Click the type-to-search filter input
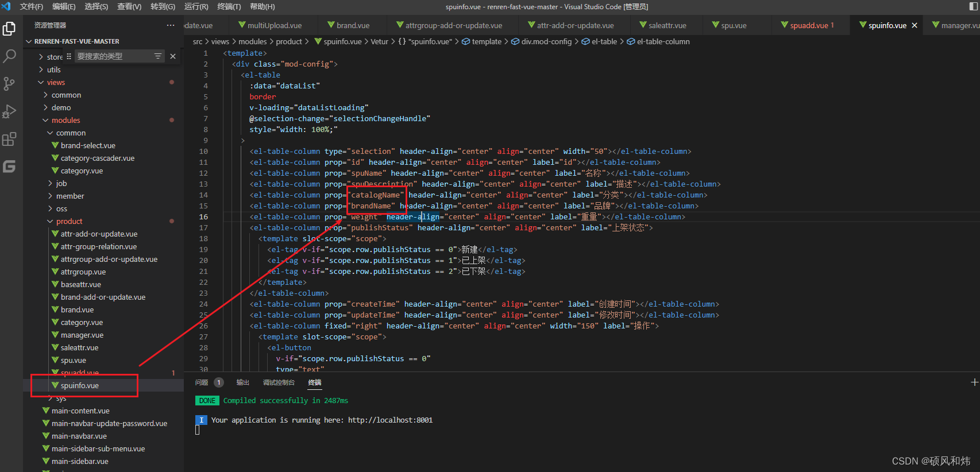Screen dimensions: 980x472 114,56
